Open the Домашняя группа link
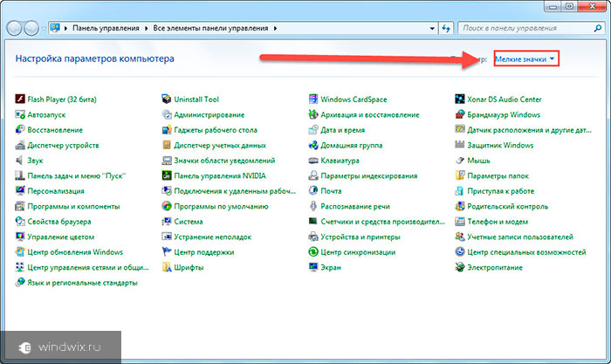Screen dimensions: 611x364 [352, 145]
